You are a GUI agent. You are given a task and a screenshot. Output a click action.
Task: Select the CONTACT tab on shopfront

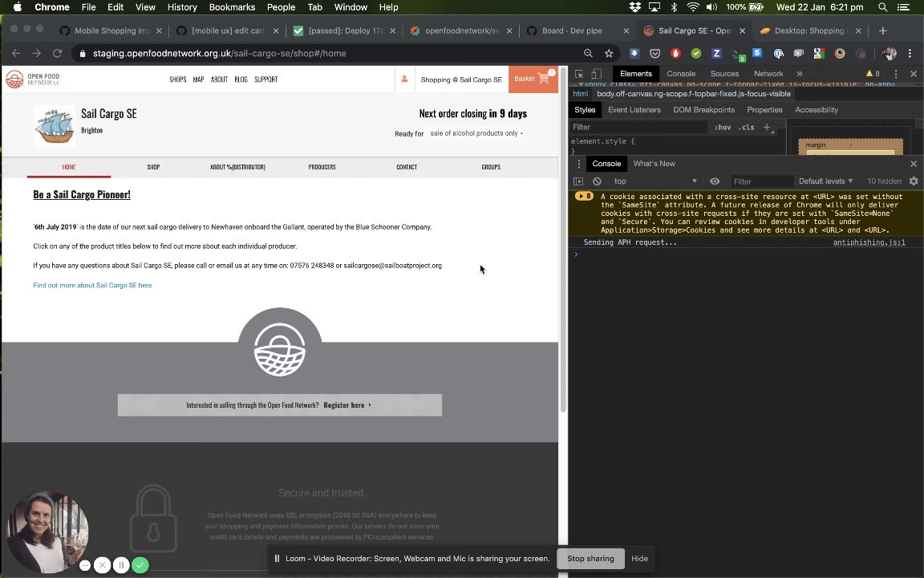[407, 167]
